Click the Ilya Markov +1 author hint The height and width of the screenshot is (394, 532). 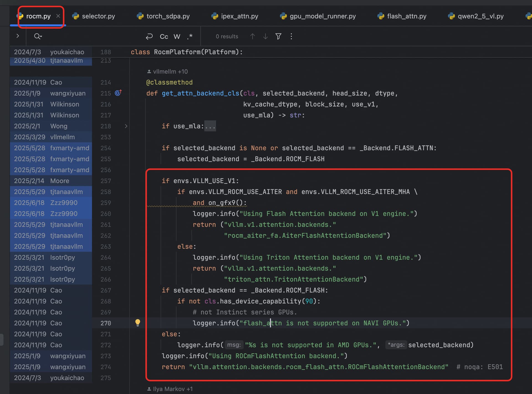tap(170, 389)
